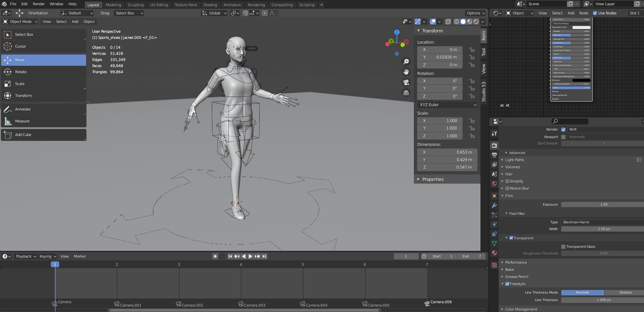The height and width of the screenshot is (312, 644).
Task: Open the Render properties tab icon
Action: pos(494,145)
